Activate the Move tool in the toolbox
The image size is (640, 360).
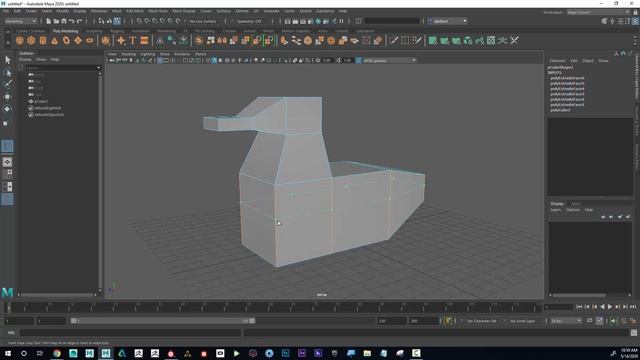[7, 97]
